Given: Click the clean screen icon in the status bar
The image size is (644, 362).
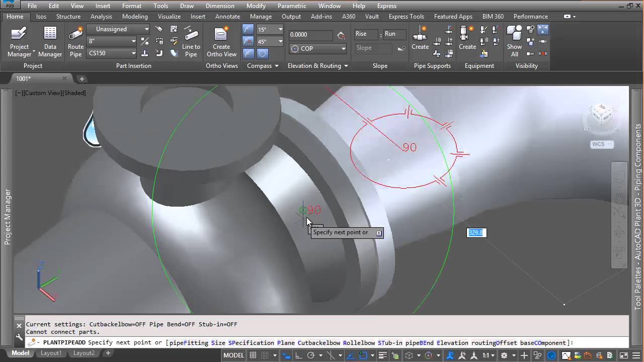Looking at the screenshot, I should coord(623,355).
